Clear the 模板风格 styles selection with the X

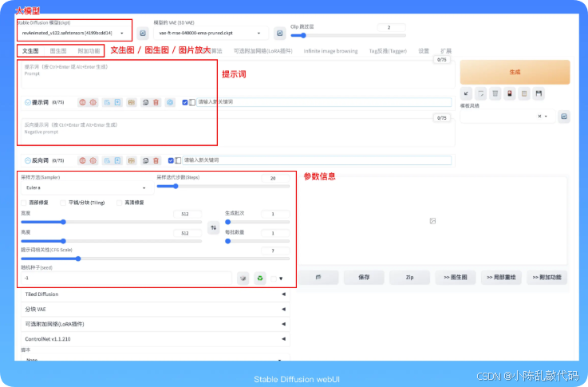pos(539,116)
